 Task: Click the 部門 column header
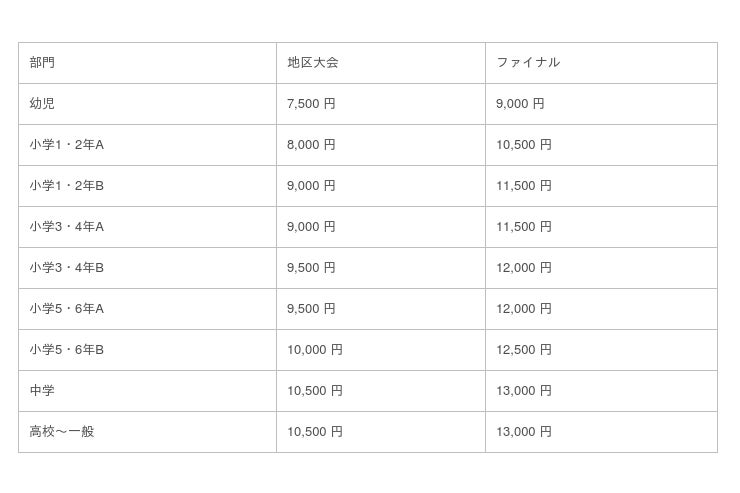point(42,63)
